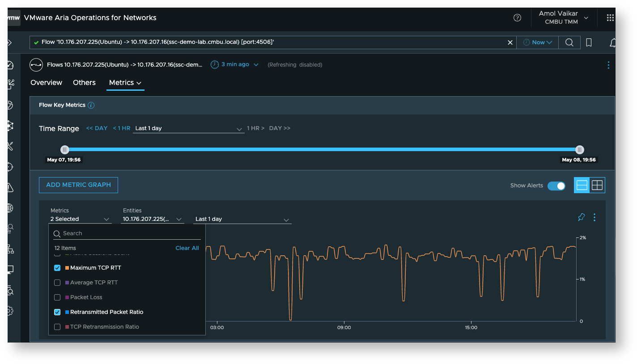Jump back with << DAY link
Viewport: 637px width, 364px height.
coord(97,128)
